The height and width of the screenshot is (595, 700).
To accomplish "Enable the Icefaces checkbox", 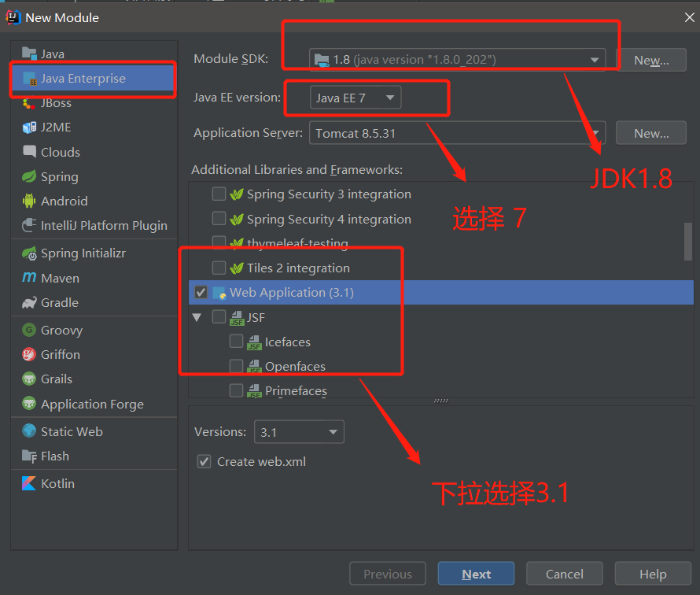I will [x=236, y=342].
